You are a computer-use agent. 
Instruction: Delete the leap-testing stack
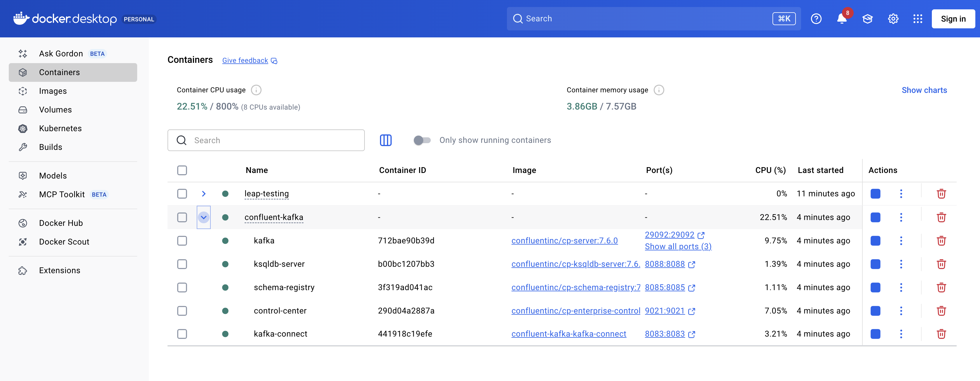click(x=941, y=193)
